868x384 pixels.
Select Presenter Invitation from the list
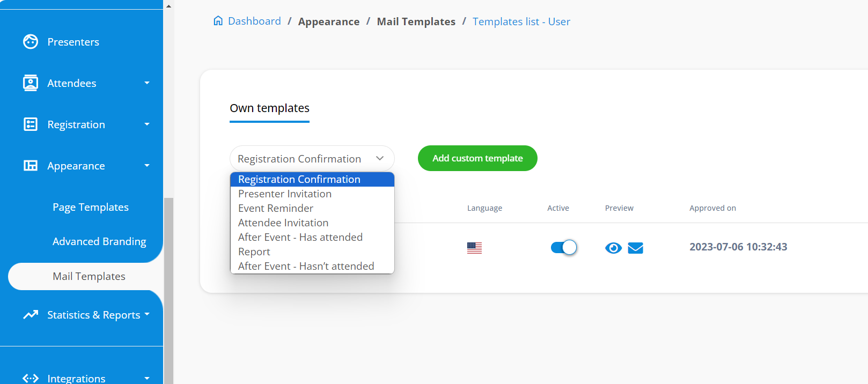pos(285,194)
